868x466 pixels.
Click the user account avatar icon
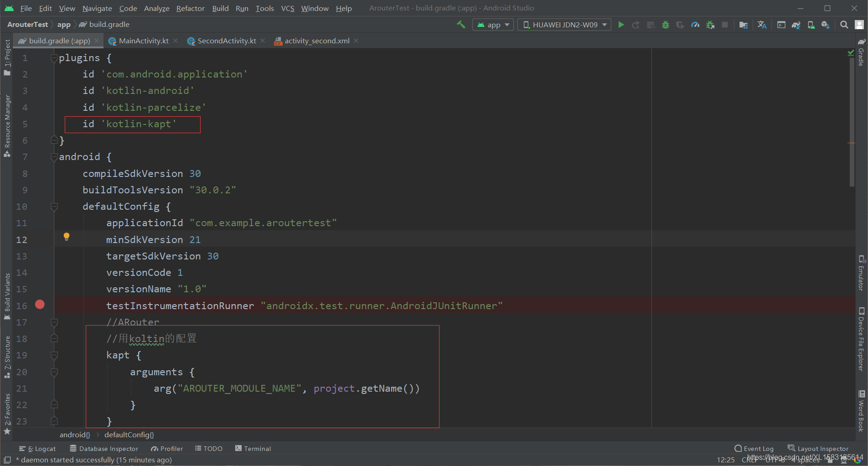(x=859, y=25)
